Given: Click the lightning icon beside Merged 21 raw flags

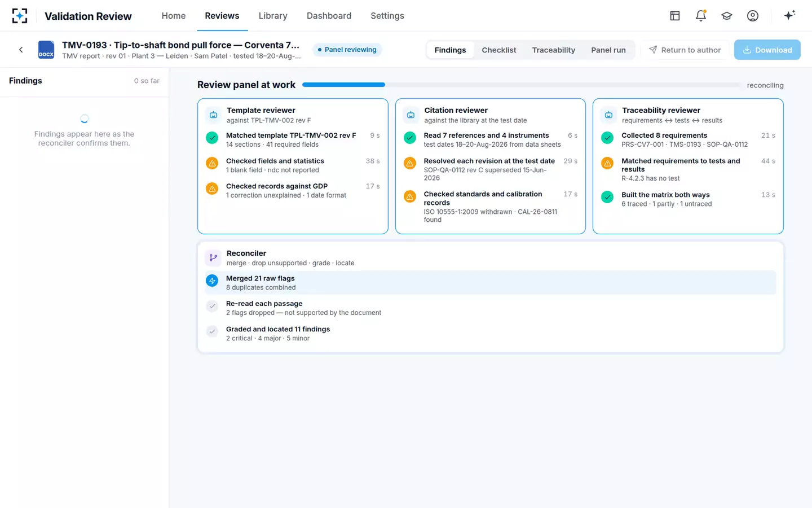Looking at the screenshot, I should click(x=212, y=281).
